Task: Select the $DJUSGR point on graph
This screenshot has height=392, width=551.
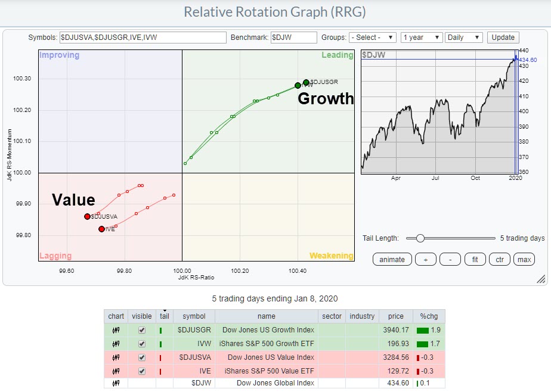Action: (306, 82)
